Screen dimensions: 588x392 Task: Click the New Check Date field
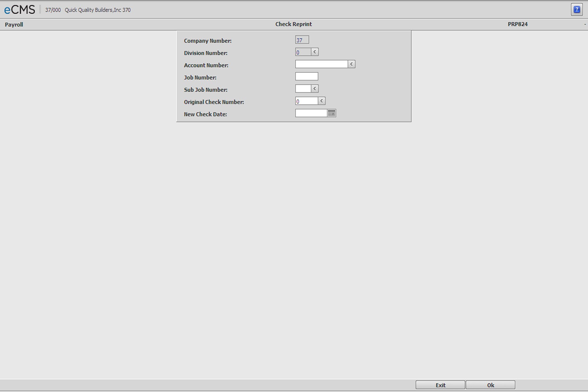coord(311,113)
